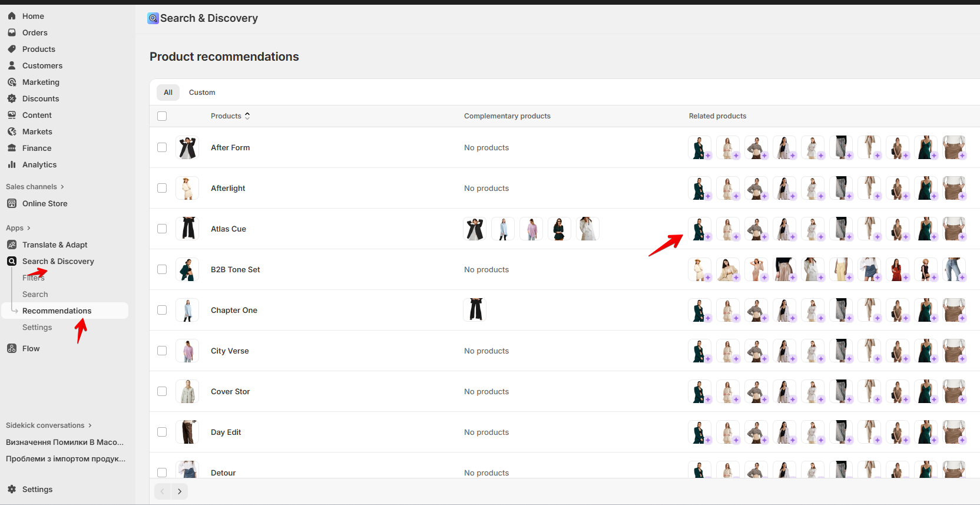980x505 pixels.
Task: Open the Detour product row
Action: tap(223, 473)
